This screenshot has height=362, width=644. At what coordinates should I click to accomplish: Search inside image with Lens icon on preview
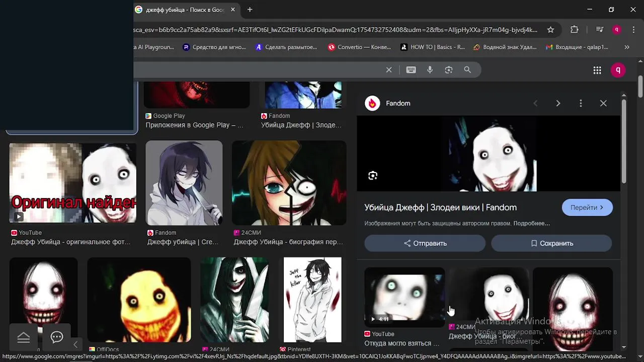[373, 175]
